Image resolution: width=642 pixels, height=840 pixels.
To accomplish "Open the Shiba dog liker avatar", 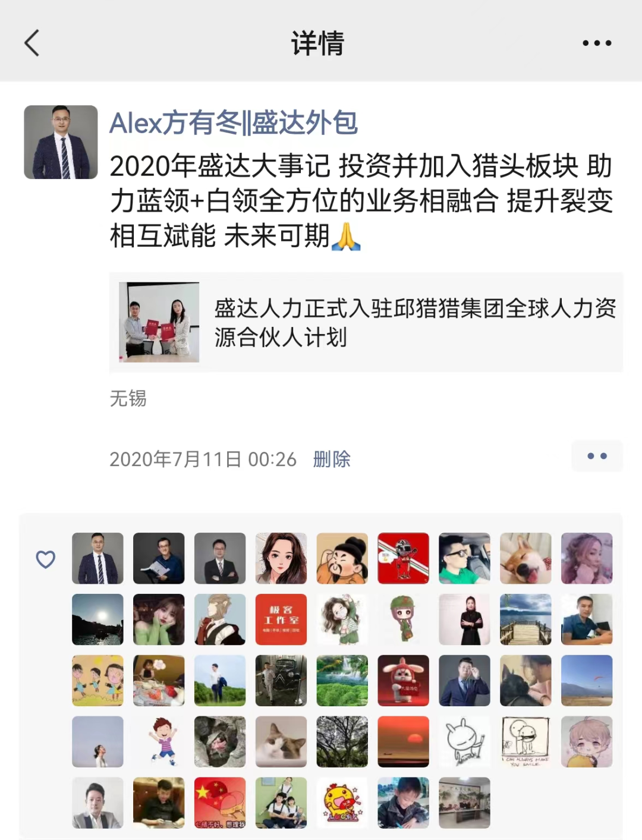I will (x=525, y=558).
